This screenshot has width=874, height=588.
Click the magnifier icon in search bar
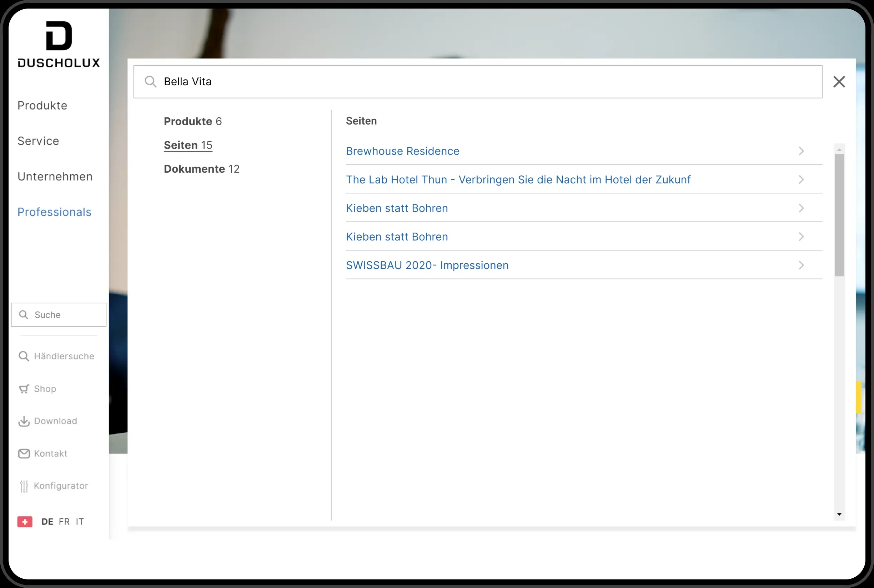(x=150, y=82)
